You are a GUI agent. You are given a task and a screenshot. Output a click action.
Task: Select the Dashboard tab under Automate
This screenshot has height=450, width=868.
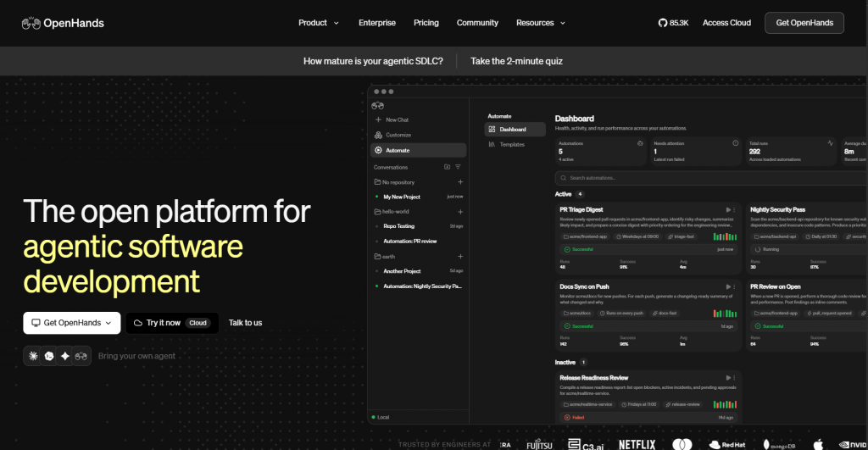(x=515, y=129)
